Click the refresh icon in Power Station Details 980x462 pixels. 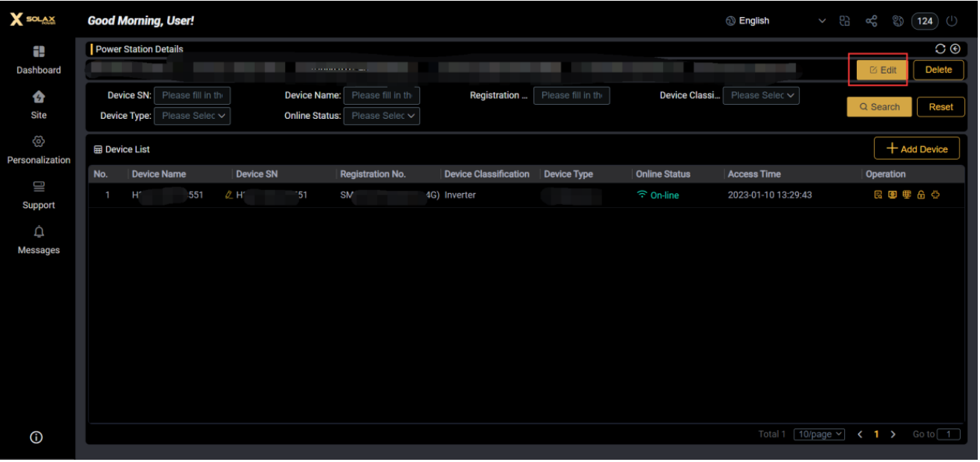tap(941, 49)
